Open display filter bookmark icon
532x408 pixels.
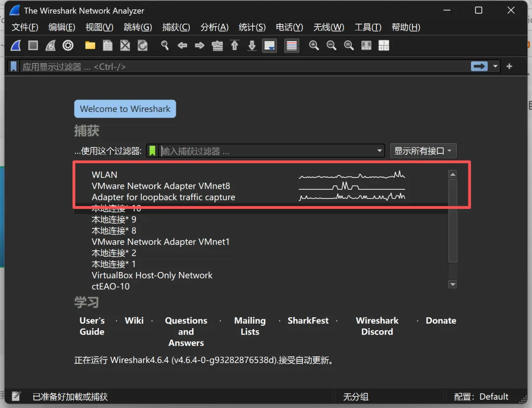tap(14, 66)
